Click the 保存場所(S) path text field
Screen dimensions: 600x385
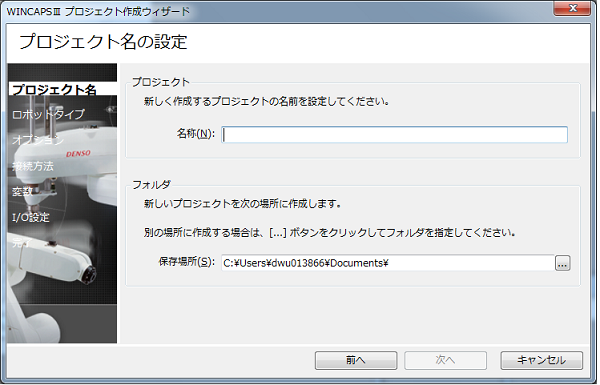point(388,263)
